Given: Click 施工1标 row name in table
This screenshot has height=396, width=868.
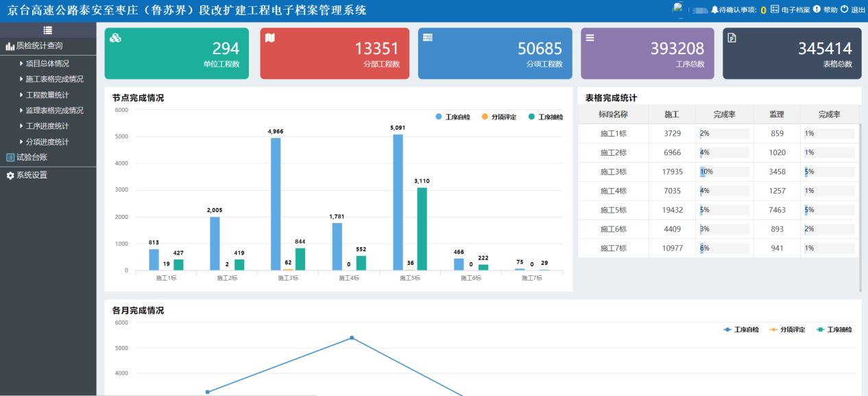Looking at the screenshot, I should click(x=613, y=134).
